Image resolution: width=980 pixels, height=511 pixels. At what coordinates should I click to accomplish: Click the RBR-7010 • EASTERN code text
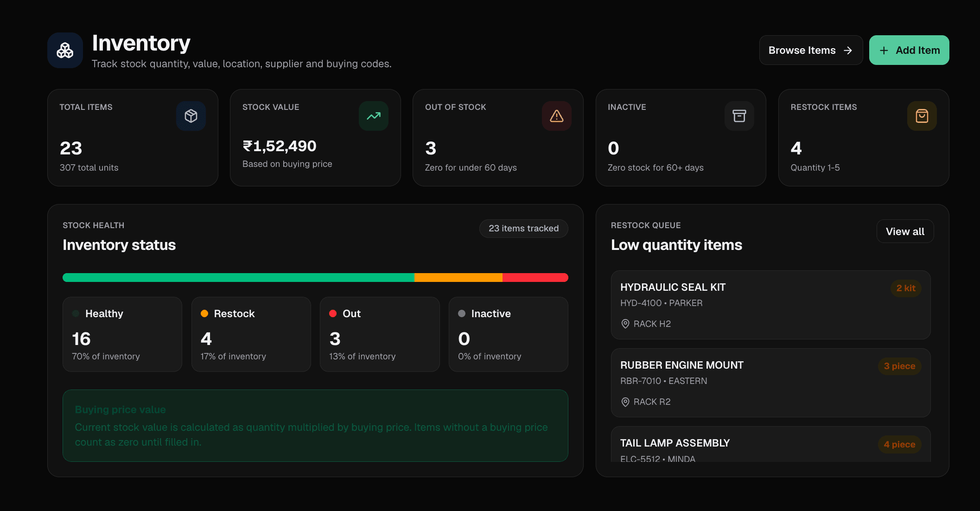(x=664, y=381)
